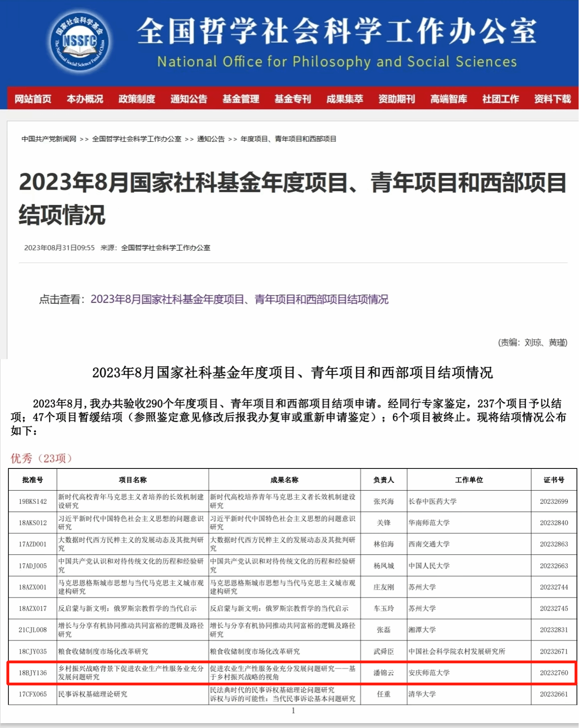The image size is (579, 728).
Task: Click the 批准号 column header
Action: tap(33, 480)
